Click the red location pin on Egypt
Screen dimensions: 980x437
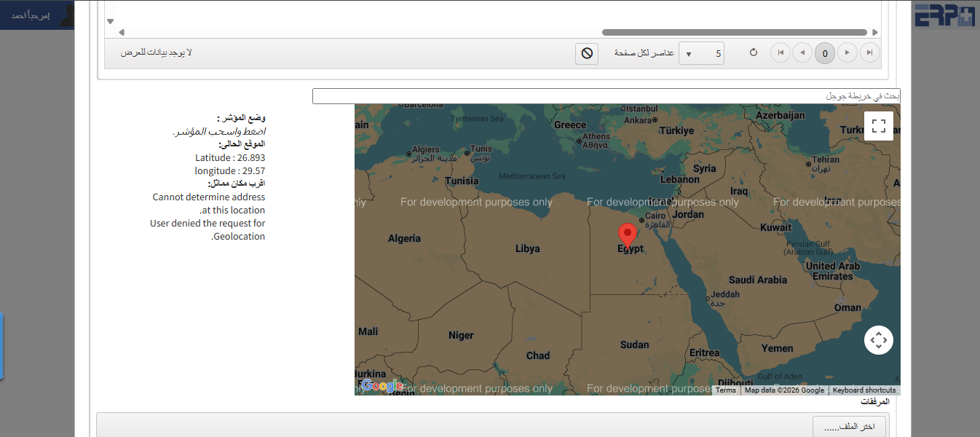pyautogui.click(x=627, y=235)
